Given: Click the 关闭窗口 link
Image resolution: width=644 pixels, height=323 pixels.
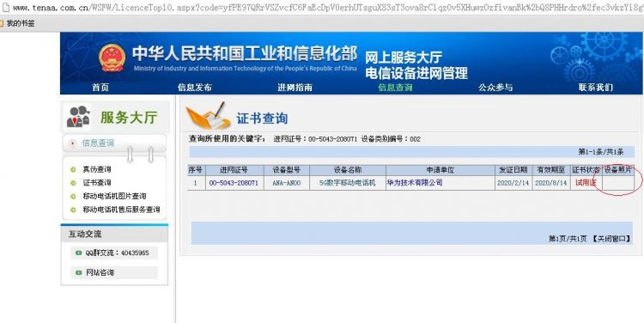Looking at the screenshot, I should 611,239.
